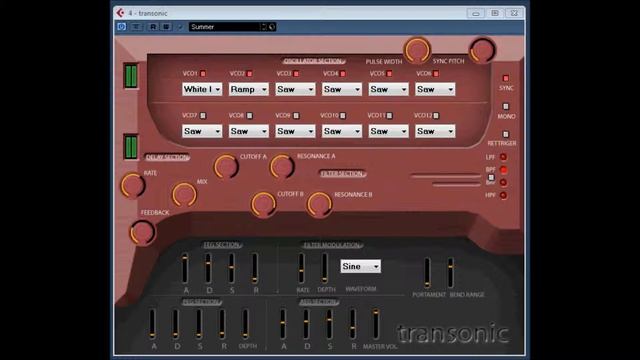This screenshot has width=640, height=360.
Task: Toggle the VCO2 enable LED
Action: [249, 73]
